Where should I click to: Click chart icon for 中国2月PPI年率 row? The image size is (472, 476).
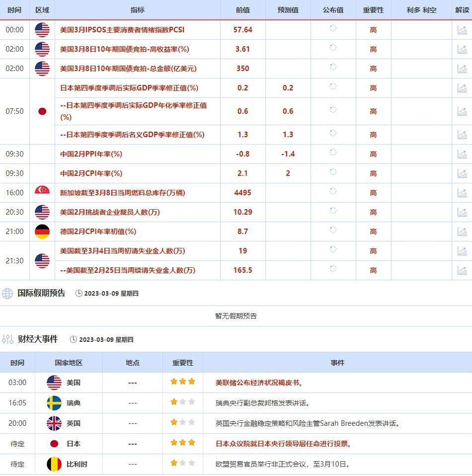coord(462,154)
